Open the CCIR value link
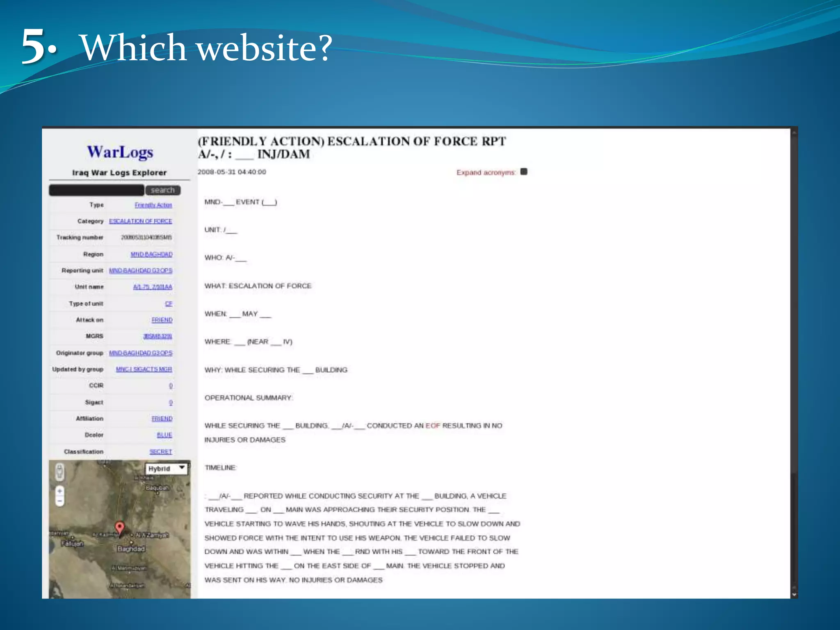840x630 pixels. 171,386
